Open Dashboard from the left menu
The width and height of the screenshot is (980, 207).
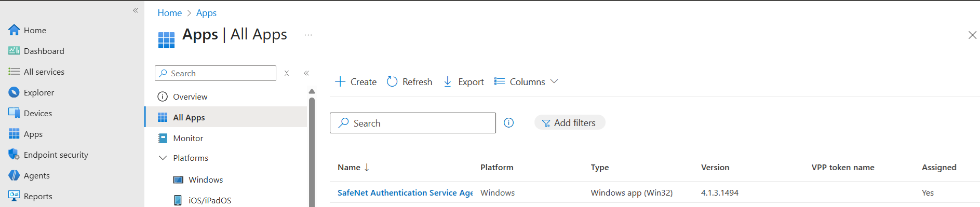[x=44, y=51]
